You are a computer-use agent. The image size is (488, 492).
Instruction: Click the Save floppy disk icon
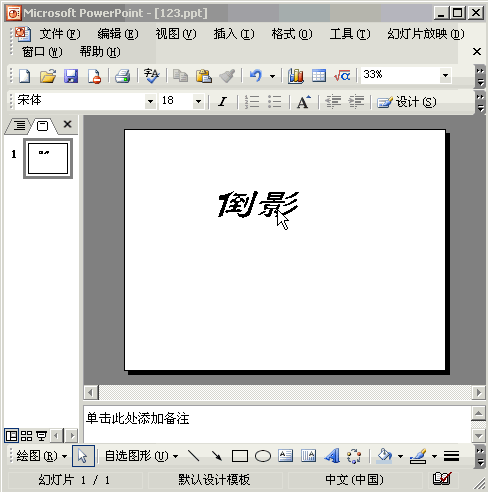[x=71, y=76]
